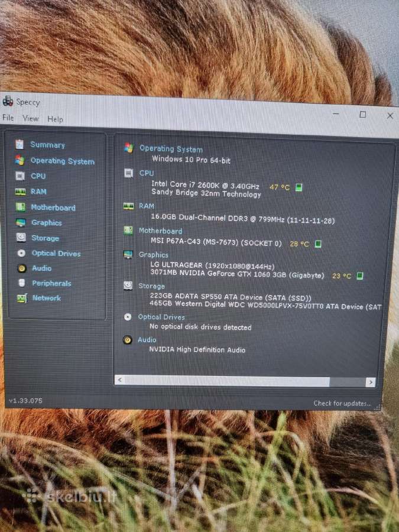Select the Peripherals mouse icon in sidebar
The height and width of the screenshot is (532, 399).
[x=22, y=283]
